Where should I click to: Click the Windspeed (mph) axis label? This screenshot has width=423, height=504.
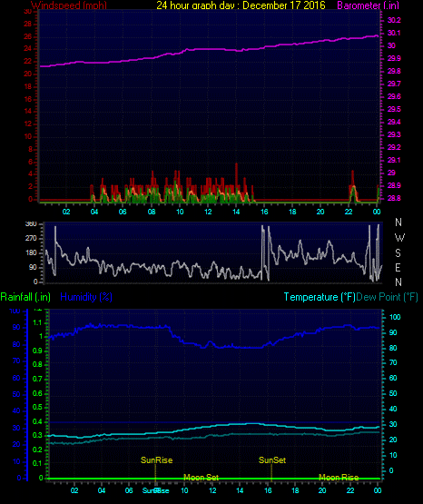(69, 5)
